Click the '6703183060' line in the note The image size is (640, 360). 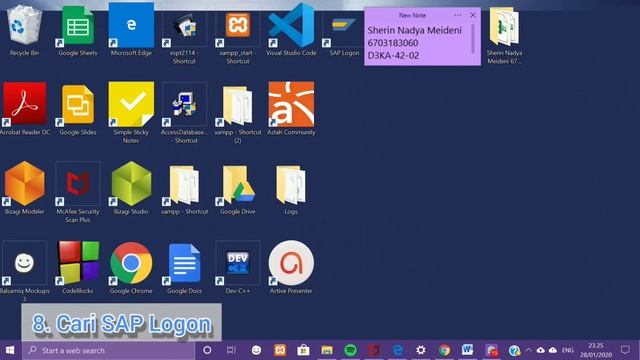(393, 43)
